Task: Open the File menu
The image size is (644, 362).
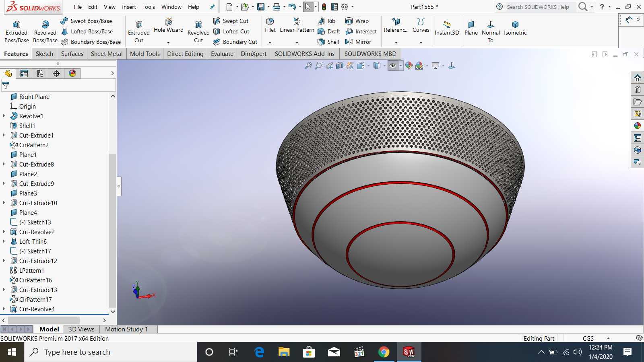Action: coord(78,7)
